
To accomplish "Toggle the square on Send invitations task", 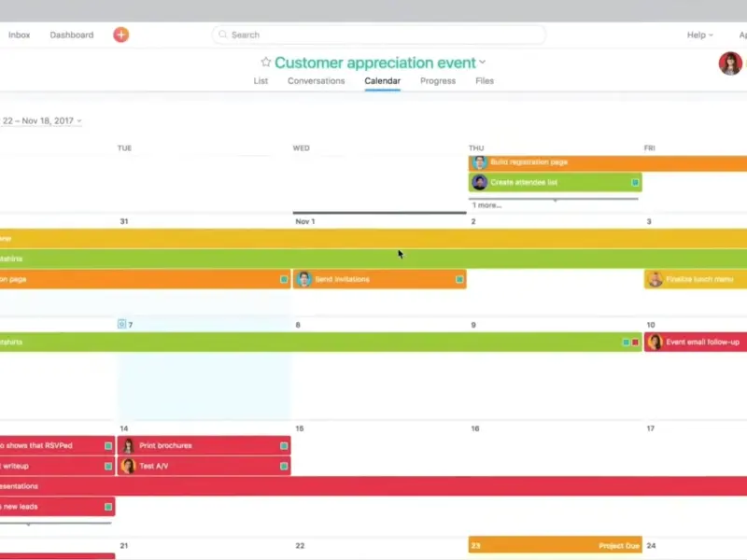I will click(x=459, y=279).
